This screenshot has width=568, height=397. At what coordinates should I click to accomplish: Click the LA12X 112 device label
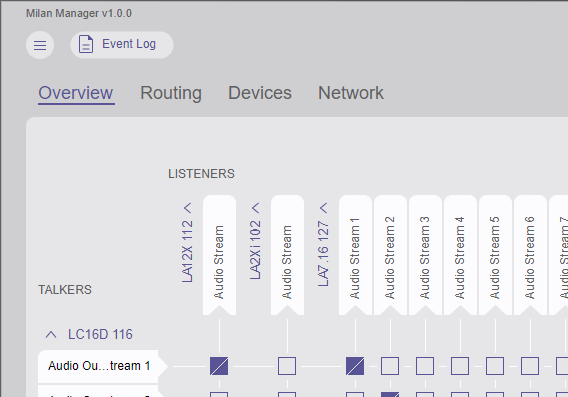[187, 251]
